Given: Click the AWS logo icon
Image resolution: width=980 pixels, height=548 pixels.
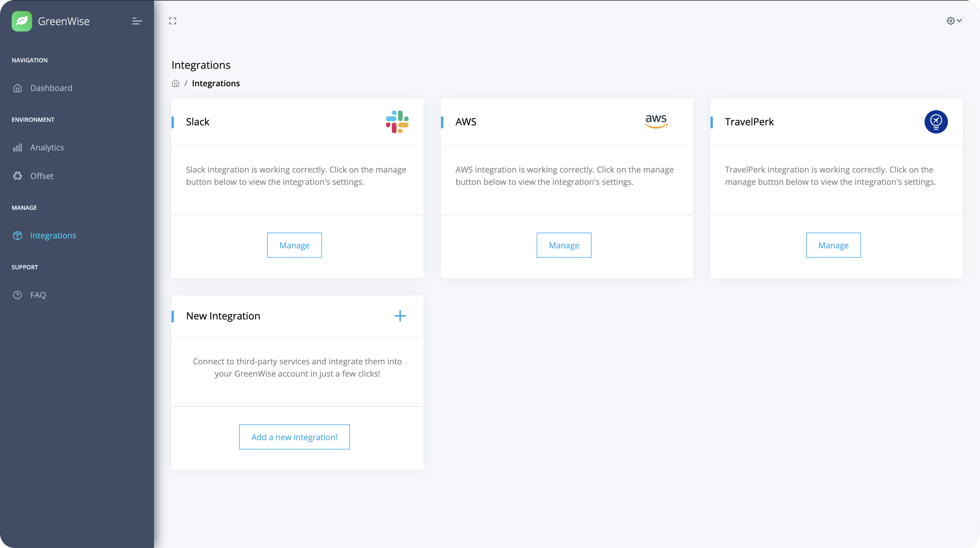Looking at the screenshot, I should coord(656,121).
